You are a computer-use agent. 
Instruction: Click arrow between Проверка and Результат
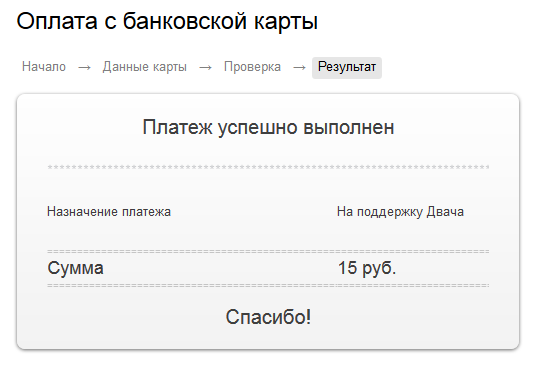(x=299, y=68)
